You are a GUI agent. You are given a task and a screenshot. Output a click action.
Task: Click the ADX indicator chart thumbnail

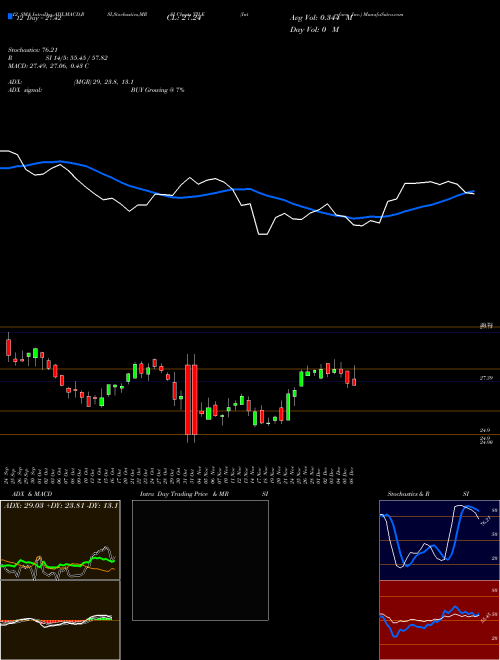pos(60,540)
